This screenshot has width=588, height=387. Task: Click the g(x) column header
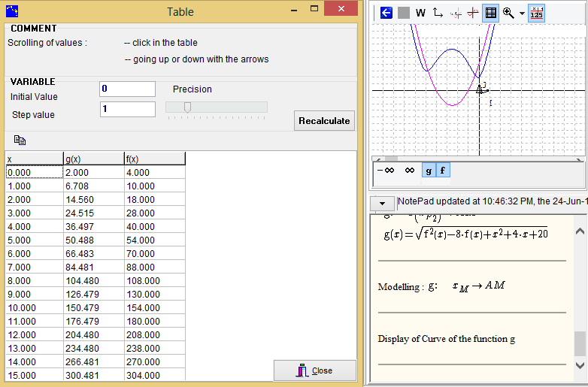[94, 159]
